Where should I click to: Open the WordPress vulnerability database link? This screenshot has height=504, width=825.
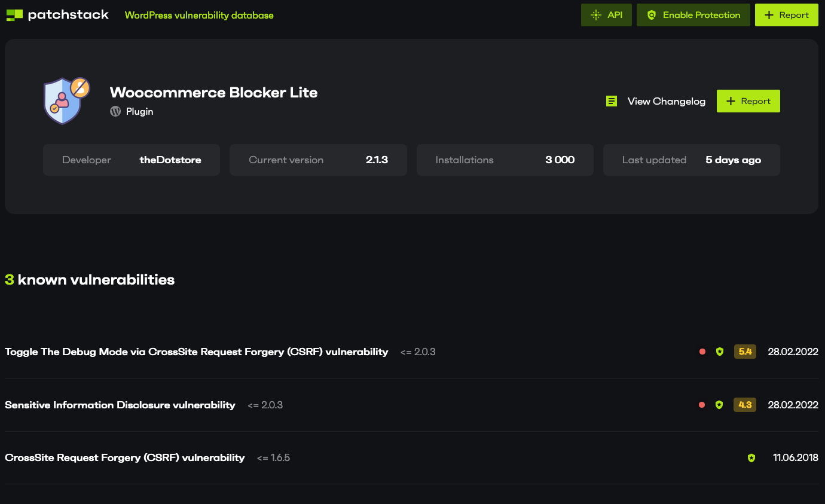click(199, 16)
